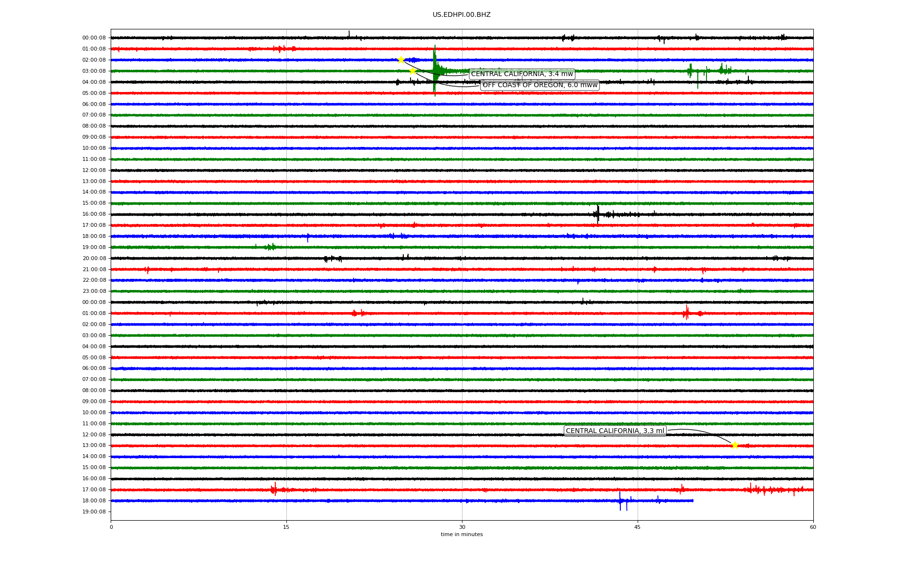Click the 60 tick label on x-axis
924x578 pixels.
813,527
